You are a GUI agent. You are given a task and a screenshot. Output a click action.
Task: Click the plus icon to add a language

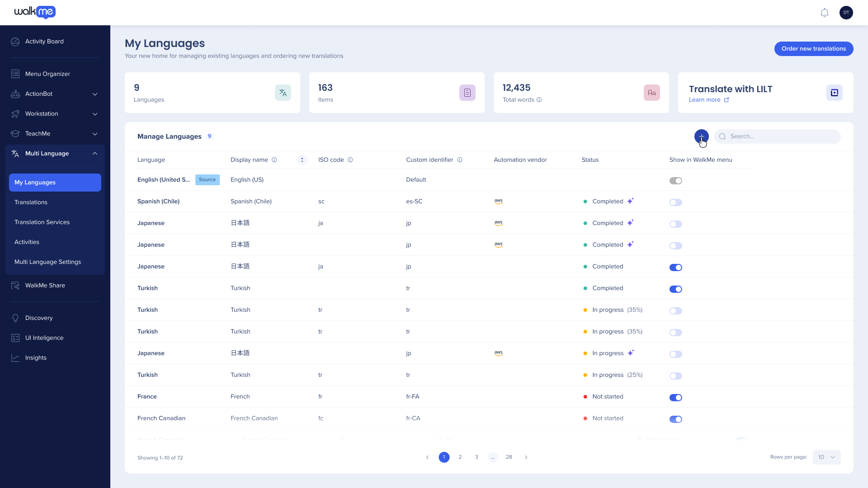coord(701,136)
